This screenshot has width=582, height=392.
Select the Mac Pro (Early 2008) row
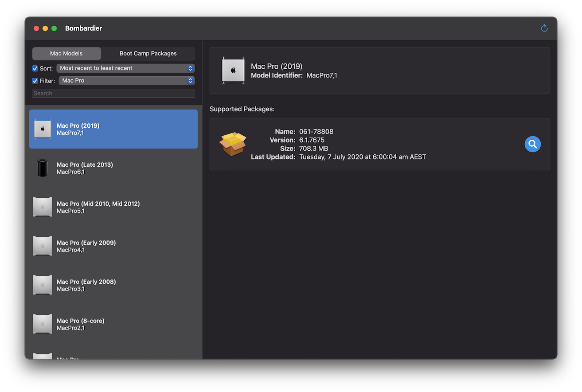(113, 285)
